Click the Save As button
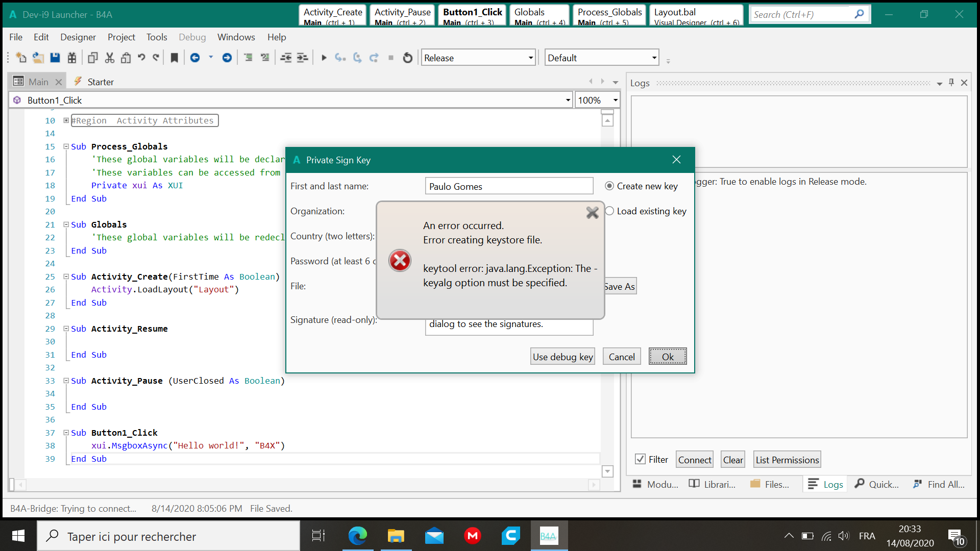 coord(620,286)
